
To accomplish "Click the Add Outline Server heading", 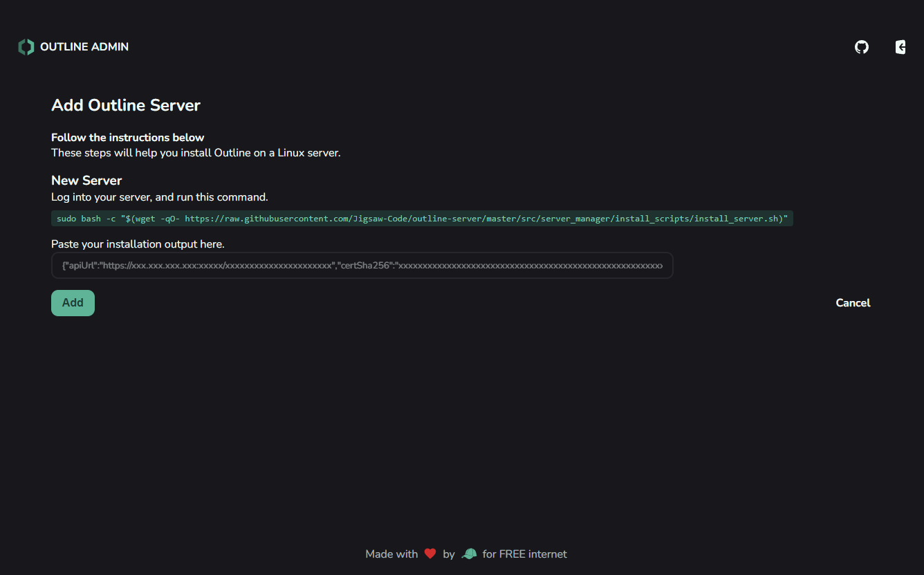I will click(x=126, y=105).
